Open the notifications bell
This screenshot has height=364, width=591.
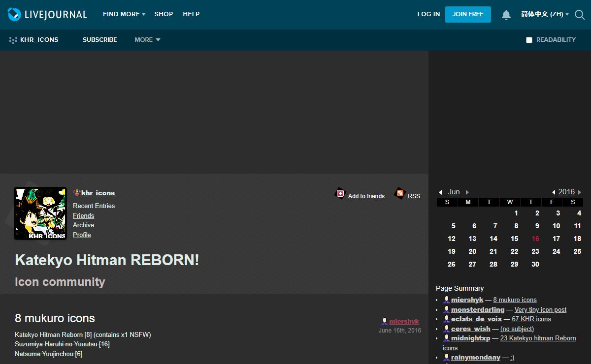(506, 15)
